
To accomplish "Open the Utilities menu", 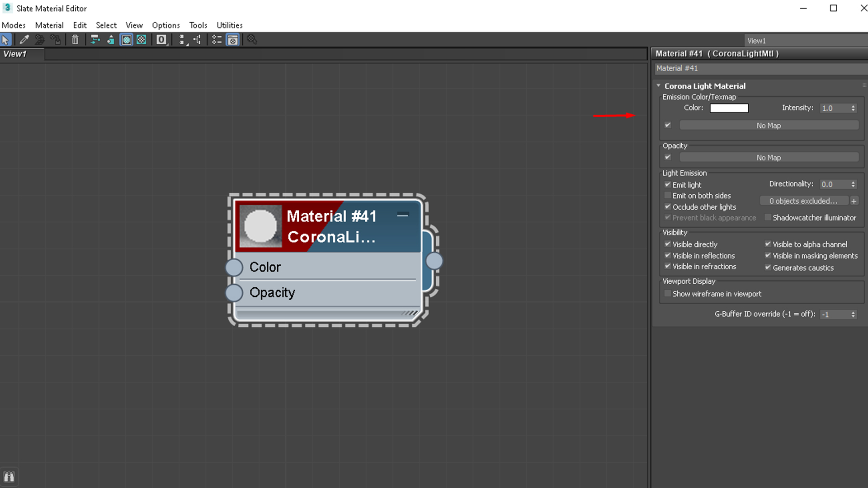I will (x=230, y=25).
